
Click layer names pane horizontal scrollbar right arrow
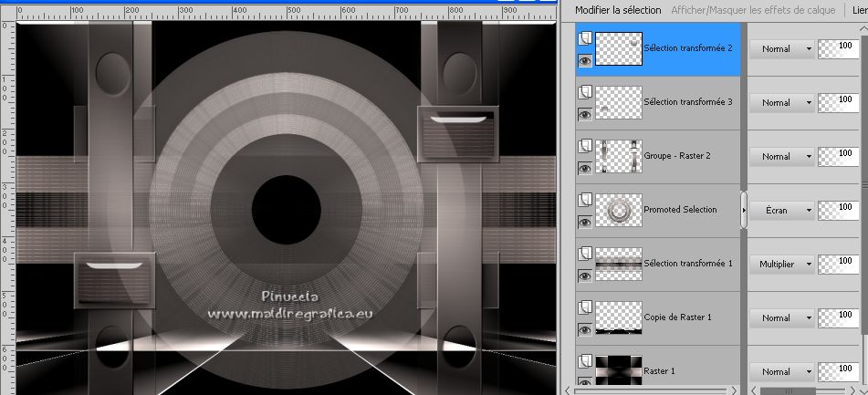tap(735, 390)
